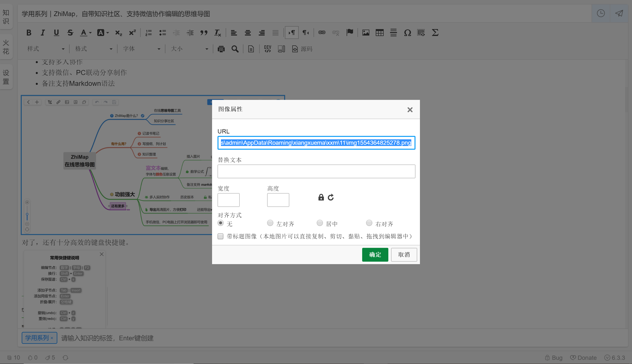Print the document
This screenshot has width=632, height=364.
(221, 49)
